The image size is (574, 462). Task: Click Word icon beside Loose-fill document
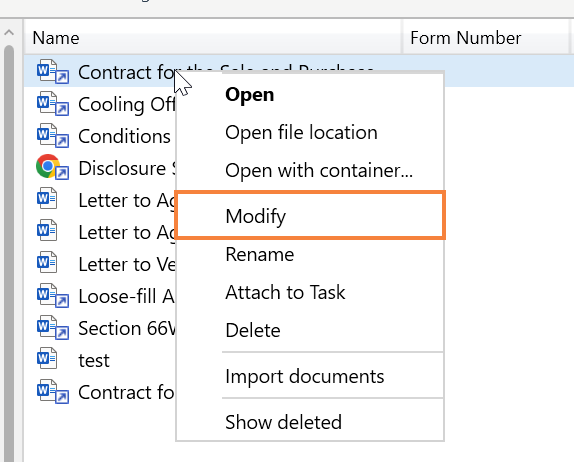tap(53, 295)
